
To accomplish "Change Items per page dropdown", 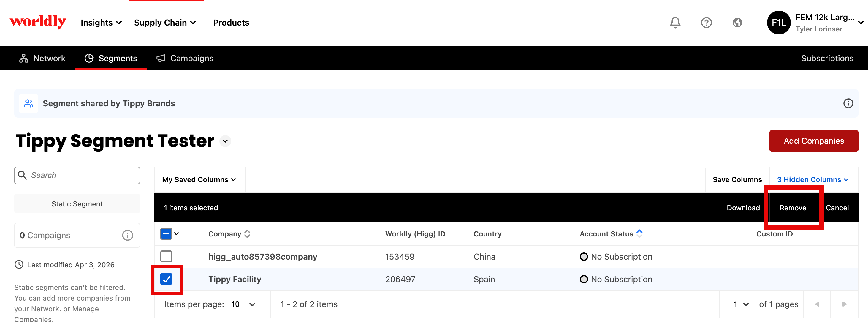I will [243, 304].
